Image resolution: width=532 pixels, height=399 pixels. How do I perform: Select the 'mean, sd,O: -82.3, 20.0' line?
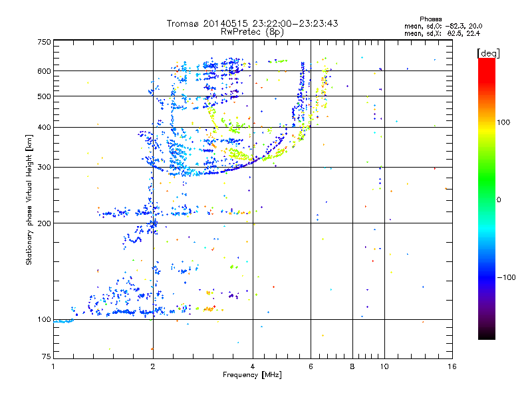click(443, 26)
